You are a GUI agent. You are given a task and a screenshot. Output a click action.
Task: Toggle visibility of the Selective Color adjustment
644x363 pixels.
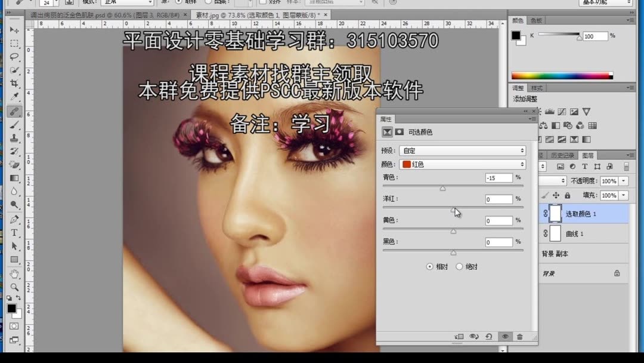(506, 336)
